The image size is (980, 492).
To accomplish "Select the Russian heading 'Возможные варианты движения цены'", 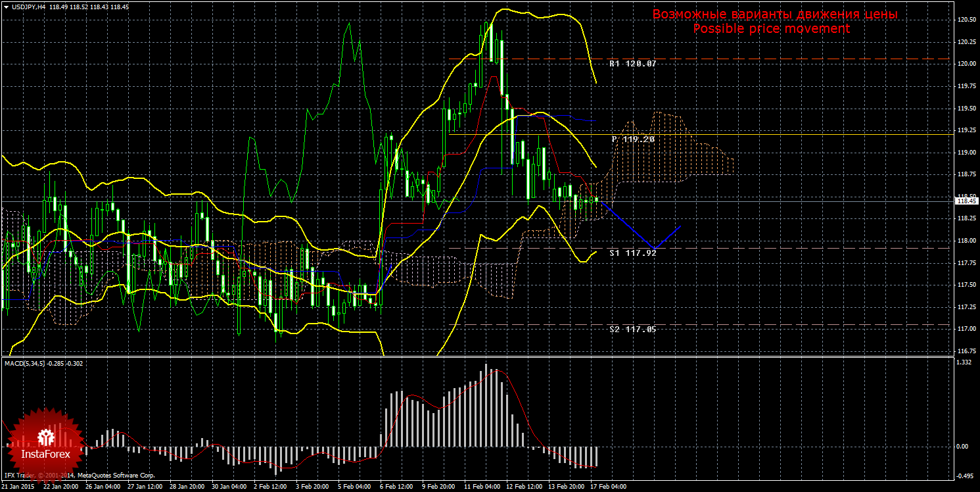I will [775, 14].
